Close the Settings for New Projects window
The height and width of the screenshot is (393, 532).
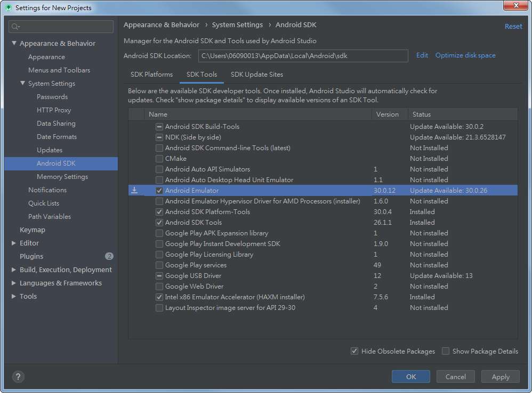(x=515, y=5)
